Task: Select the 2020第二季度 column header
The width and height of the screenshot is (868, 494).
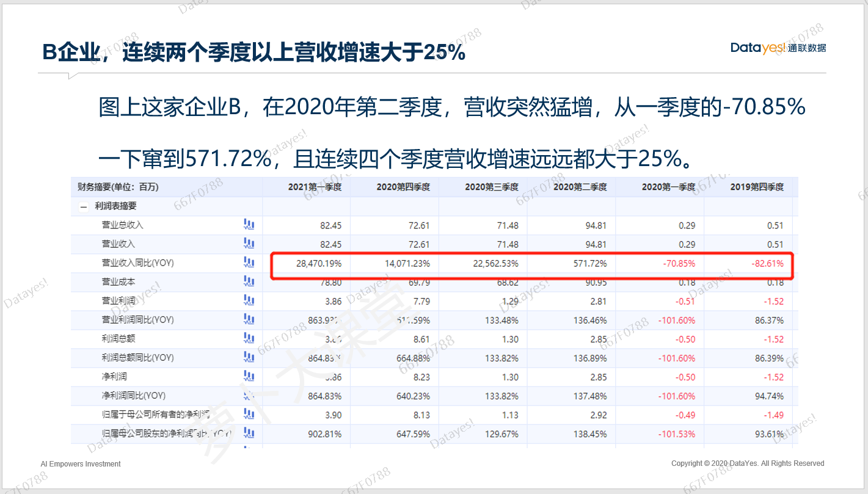Action: [580, 187]
